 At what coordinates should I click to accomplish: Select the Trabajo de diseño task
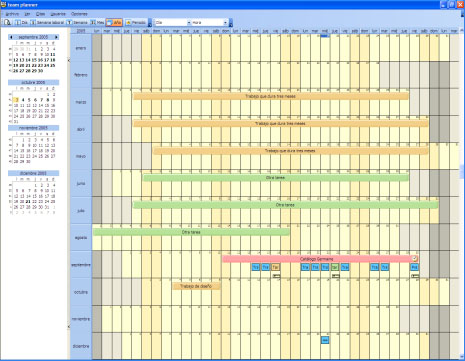[196, 286]
